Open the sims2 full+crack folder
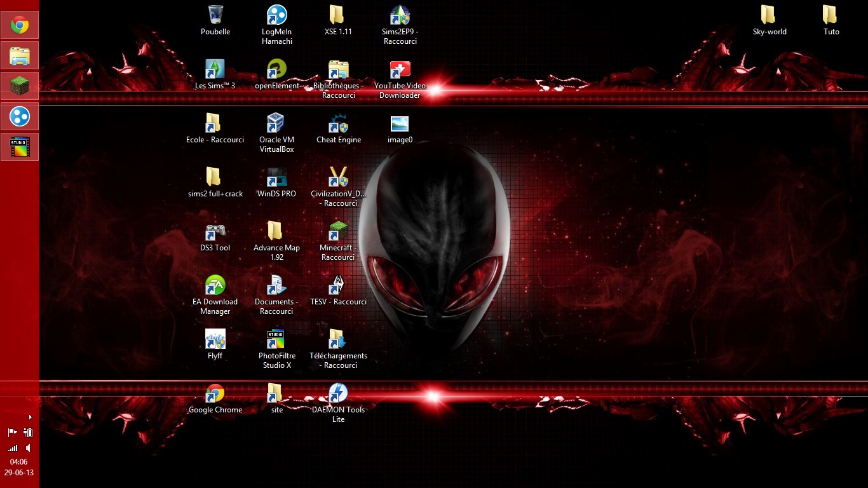 [215, 182]
